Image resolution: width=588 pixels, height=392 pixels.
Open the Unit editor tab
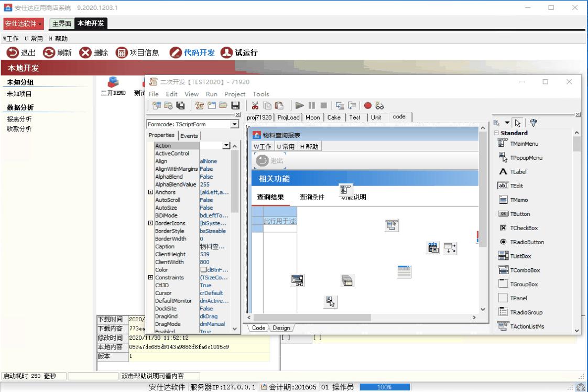[376, 117]
